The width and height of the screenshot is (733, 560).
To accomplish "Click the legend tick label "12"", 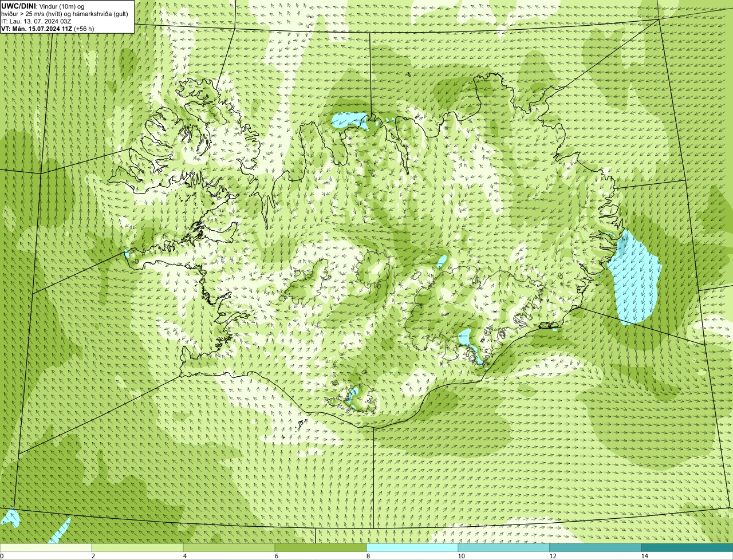I will pos(553,556).
